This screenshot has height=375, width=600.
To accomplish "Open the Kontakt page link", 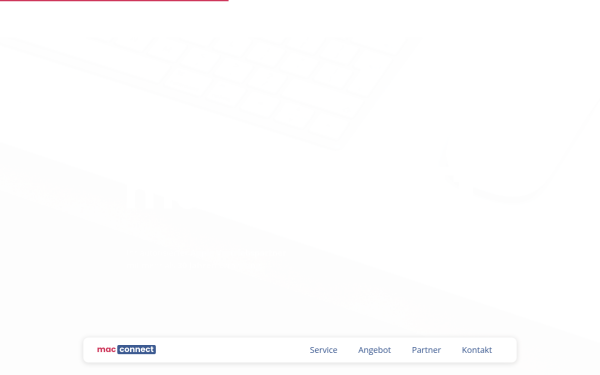I will (x=477, y=350).
